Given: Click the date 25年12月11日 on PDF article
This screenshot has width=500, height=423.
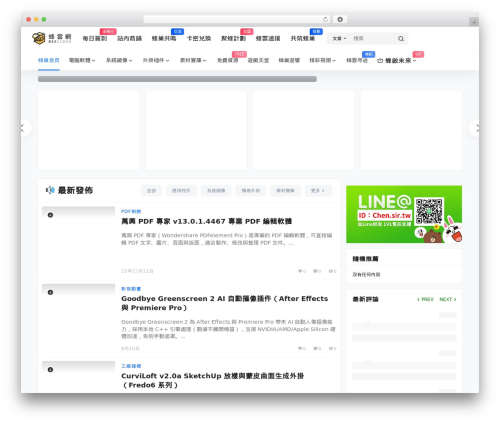Looking at the screenshot, I should pyautogui.click(x=137, y=271).
